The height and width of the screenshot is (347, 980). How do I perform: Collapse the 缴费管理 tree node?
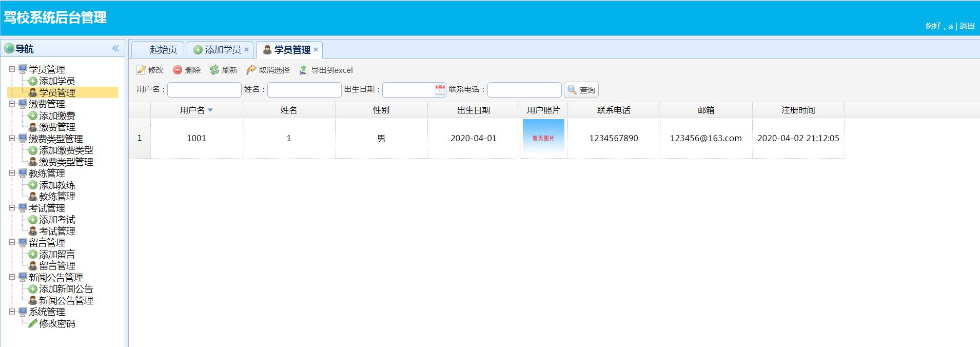coord(12,104)
